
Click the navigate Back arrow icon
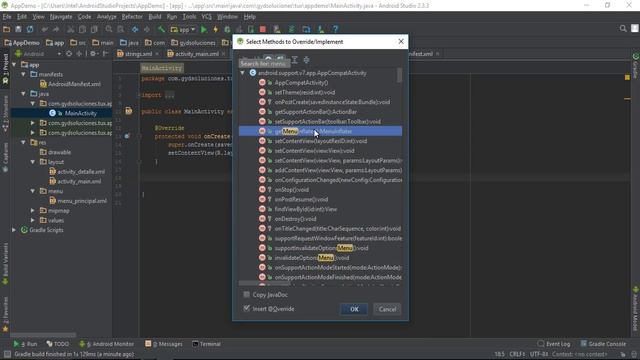[x=135, y=29]
